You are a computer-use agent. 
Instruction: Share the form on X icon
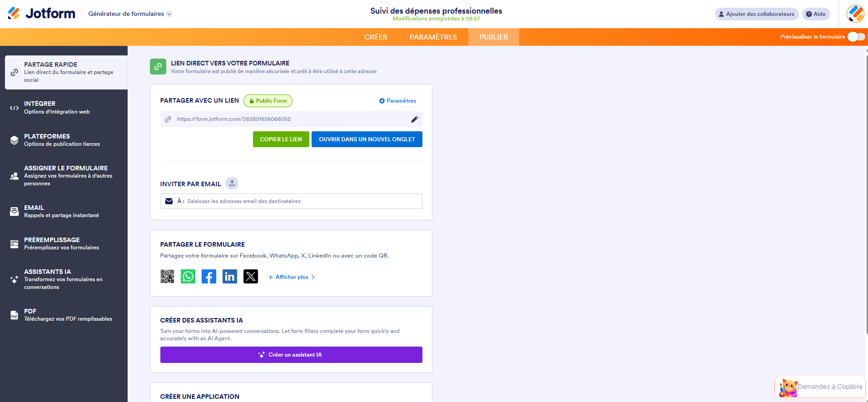251,276
